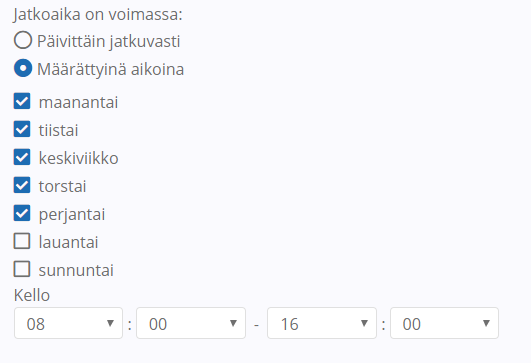Viewport: 531px width, 363px height.
Task: Uncheck the tiistai checkbox
Action: pyautogui.click(x=22, y=129)
